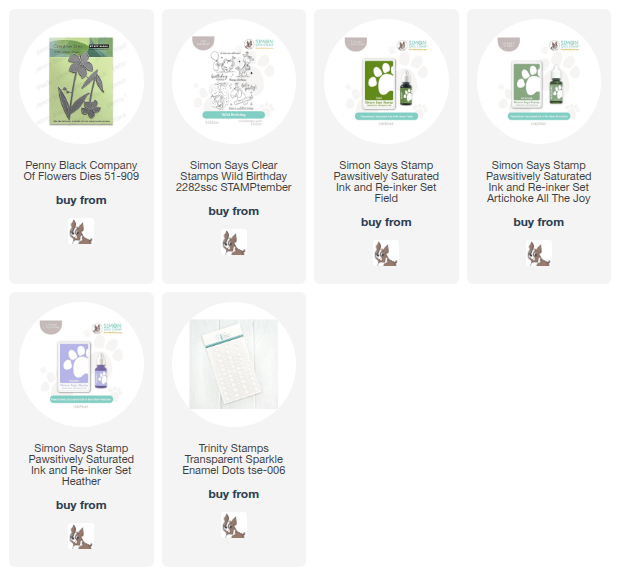Image resolution: width=620 pixels, height=588 pixels.
Task: Open the Trinity Stamps Enamel Dots tse-006 title
Action: (x=234, y=459)
